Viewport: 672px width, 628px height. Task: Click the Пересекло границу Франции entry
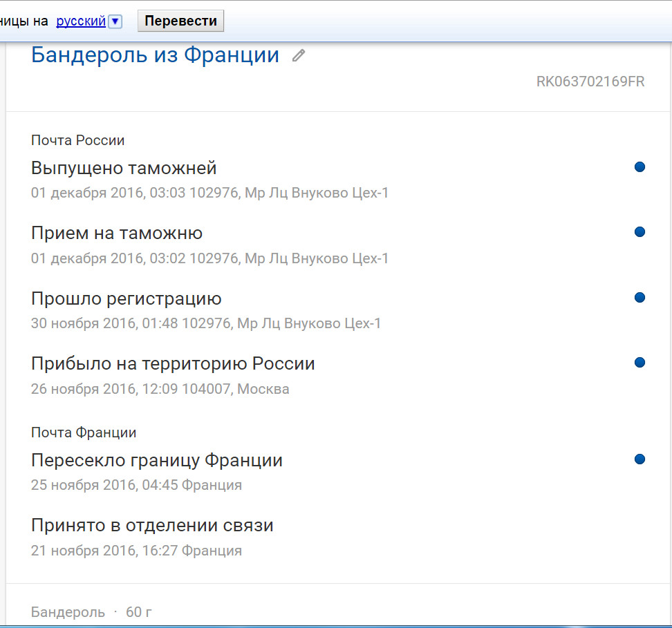pos(157,460)
